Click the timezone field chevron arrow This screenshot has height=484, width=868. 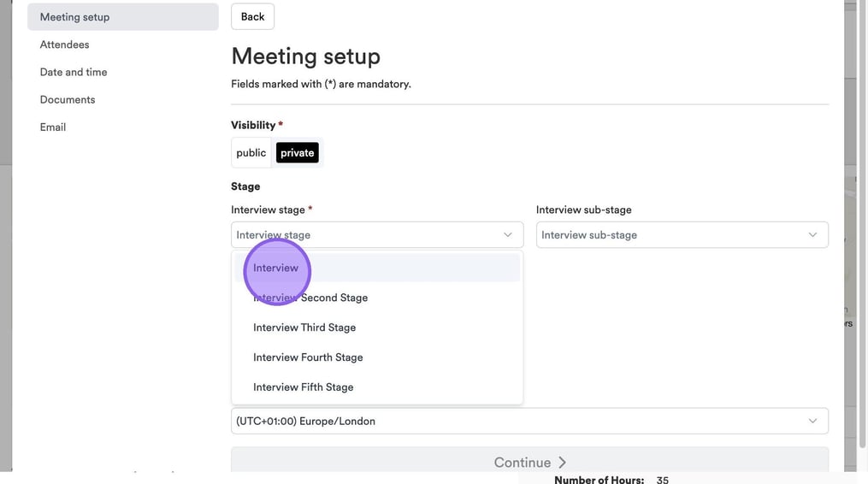click(812, 421)
